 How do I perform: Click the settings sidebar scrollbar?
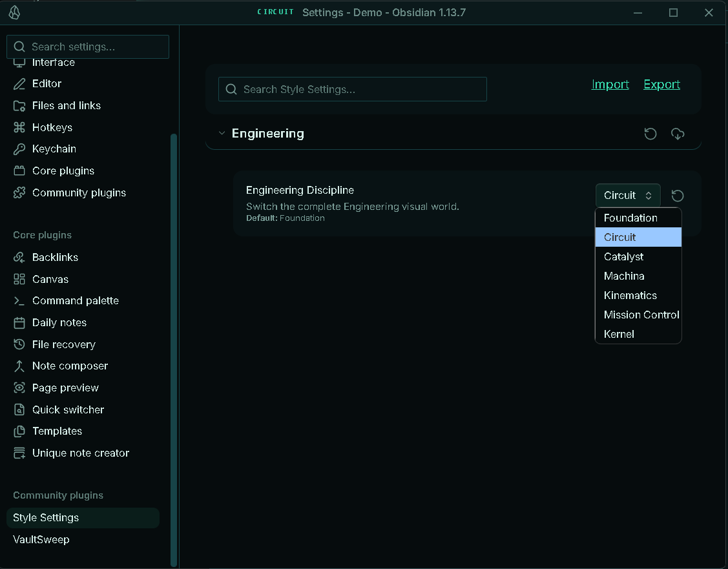[174, 350]
